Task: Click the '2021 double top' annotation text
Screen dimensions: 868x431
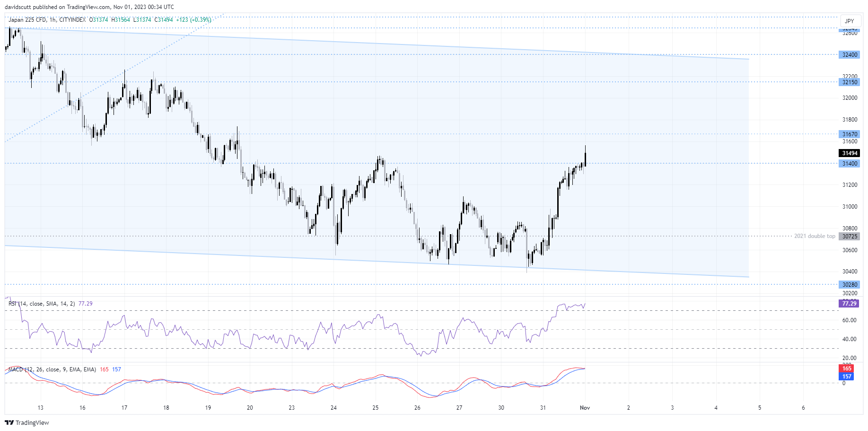Action: [815, 236]
